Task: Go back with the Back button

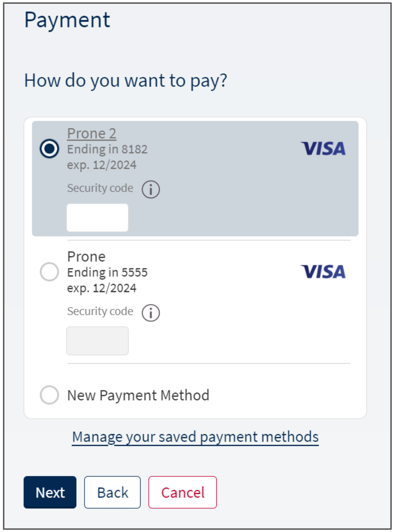Action: click(x=112, y=492)
